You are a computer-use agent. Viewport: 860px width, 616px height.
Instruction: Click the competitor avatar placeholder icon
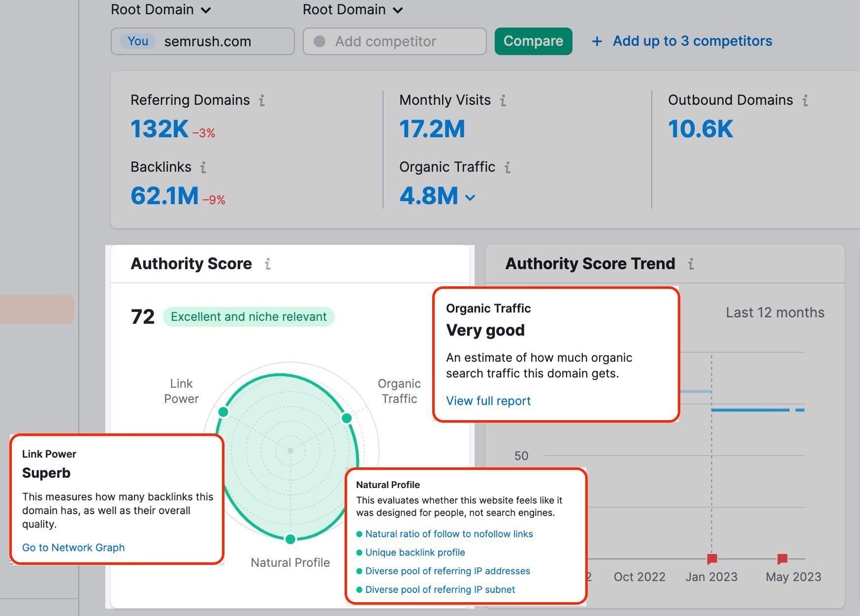(x=320, y=41)
